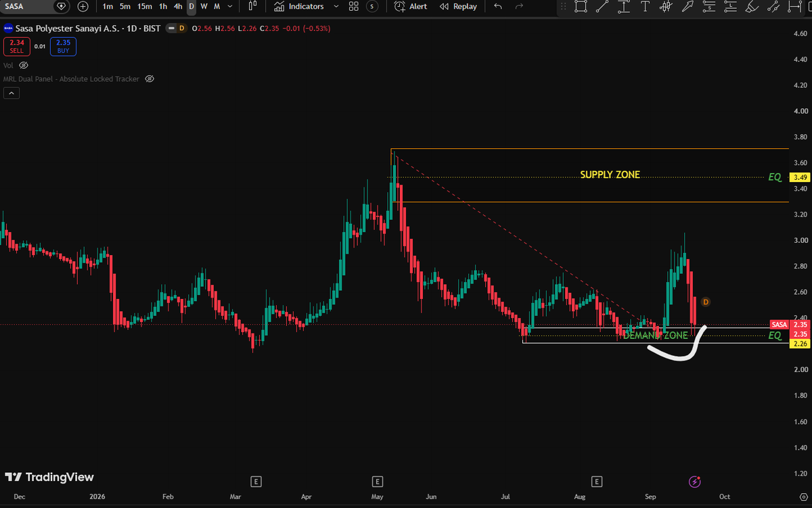Collapse the indicator legend with the chevron
The image size is (812, 508).
[12, 93]
